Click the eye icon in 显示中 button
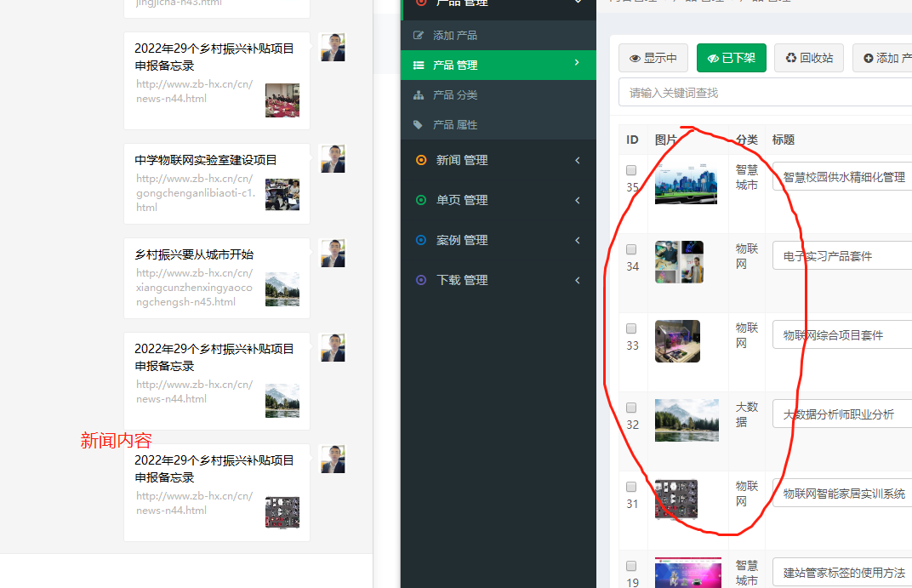 click(636, 58)
